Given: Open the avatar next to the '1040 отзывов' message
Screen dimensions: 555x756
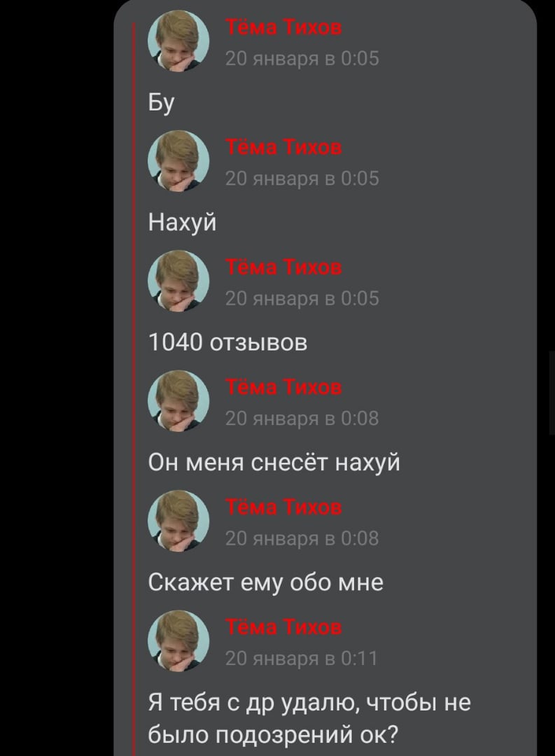Looking at the screenshot, I should pos(178,281).
